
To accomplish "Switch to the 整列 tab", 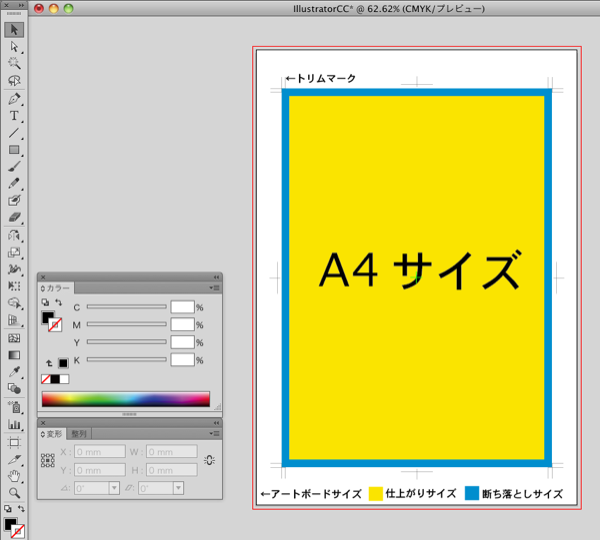I will coord(79,434).
